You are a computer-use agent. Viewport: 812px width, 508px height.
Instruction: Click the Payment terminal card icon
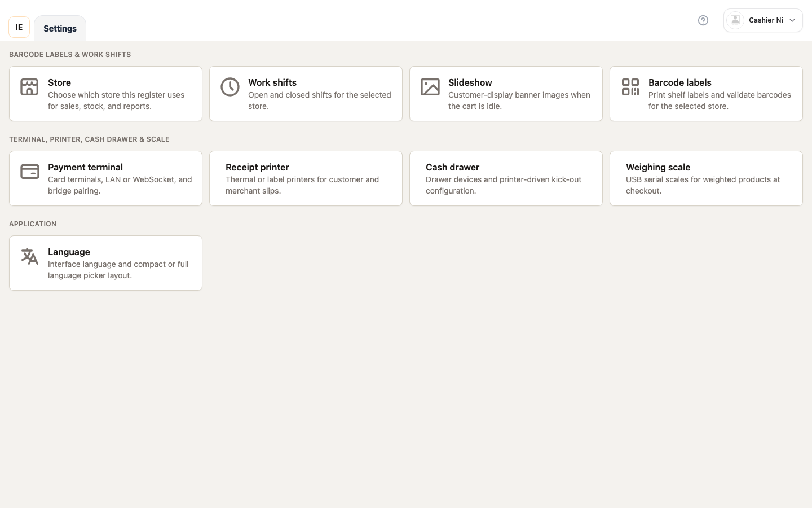click(30, 172)
